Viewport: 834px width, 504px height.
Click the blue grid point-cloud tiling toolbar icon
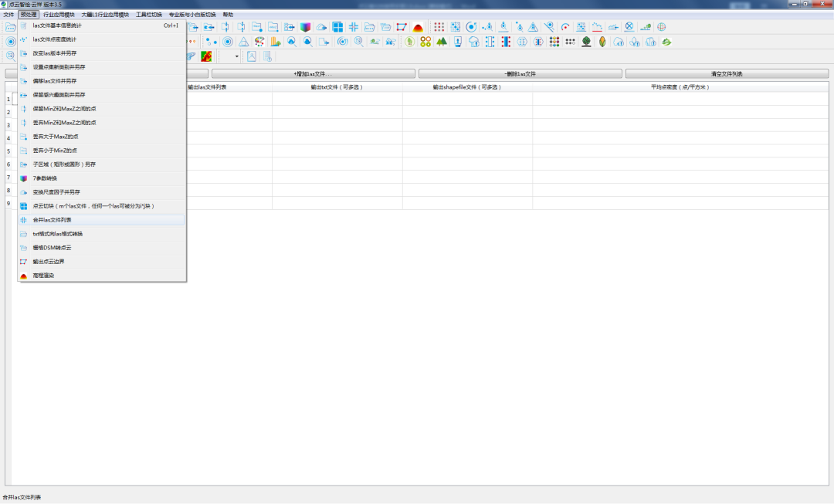(x=337, y=27)
